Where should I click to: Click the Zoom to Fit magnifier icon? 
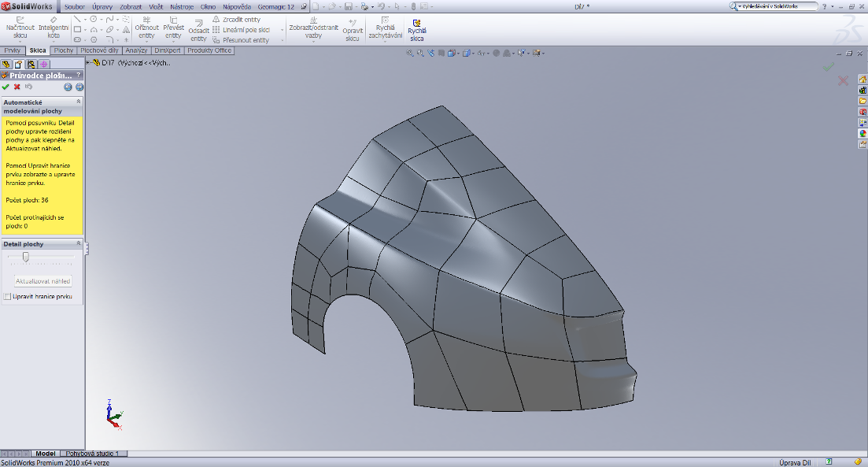[409, 54]
